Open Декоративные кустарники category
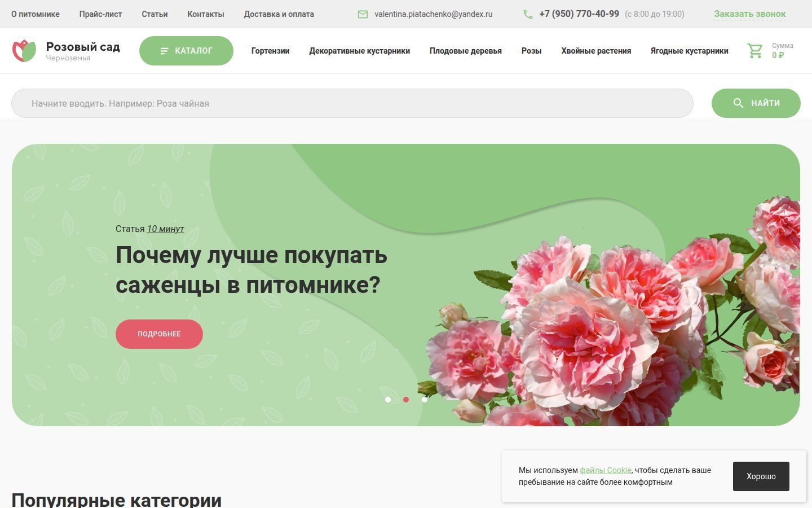 point(360,51)
